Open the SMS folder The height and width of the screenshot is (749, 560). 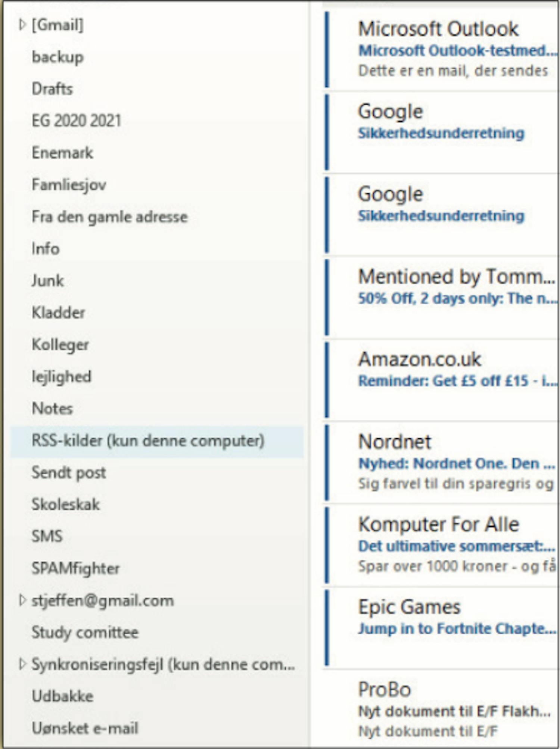[47, 536]
